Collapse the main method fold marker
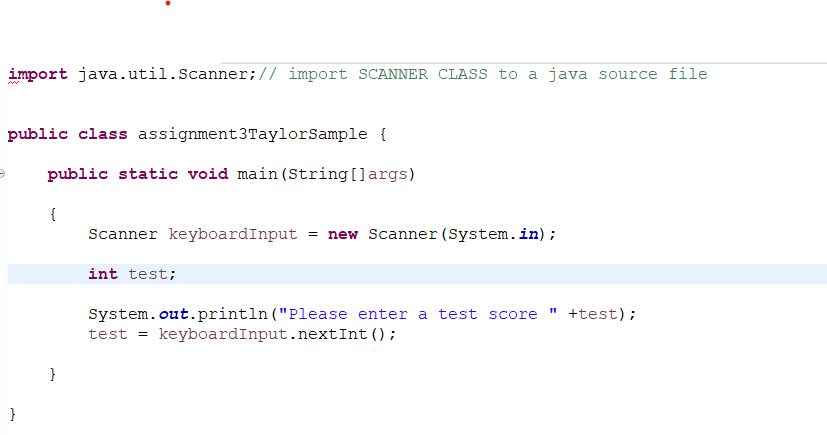Screen dimensions: 827x435 2,173
